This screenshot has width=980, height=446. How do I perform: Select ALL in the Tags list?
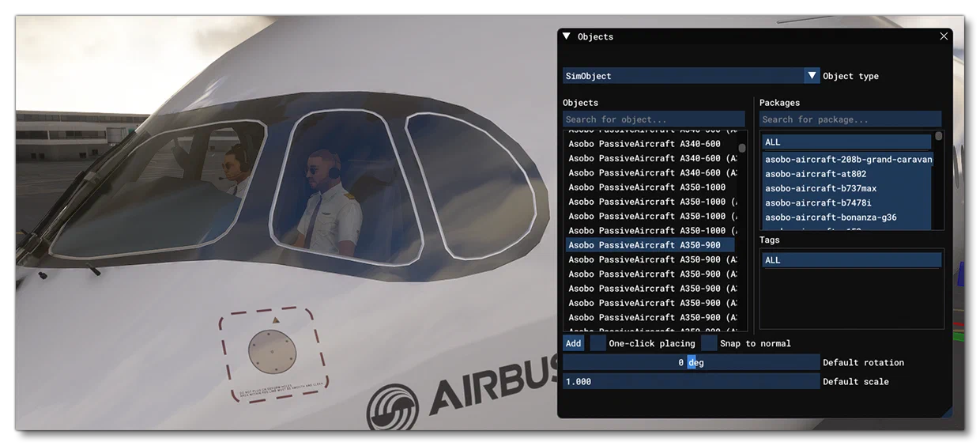pyautogui.click(x=852, y=260)
